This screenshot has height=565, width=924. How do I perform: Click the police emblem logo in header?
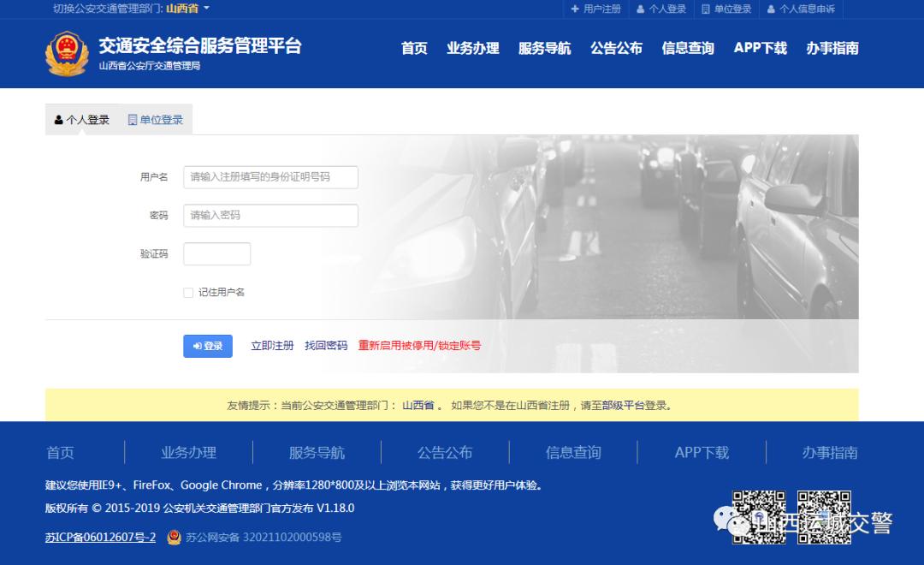click(x=68, y=54)
